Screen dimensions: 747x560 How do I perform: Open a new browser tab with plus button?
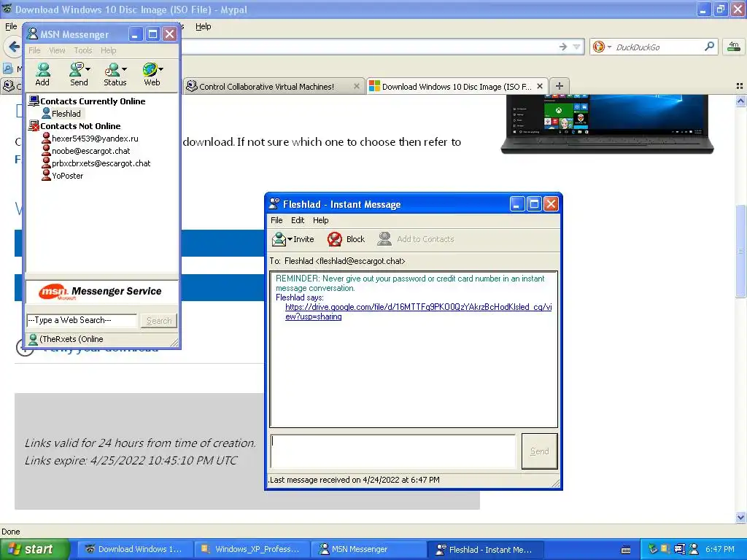(x=560, y=86)
